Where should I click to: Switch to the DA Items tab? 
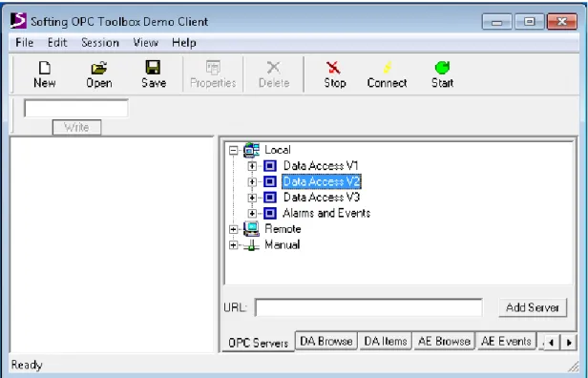point(386,341)
